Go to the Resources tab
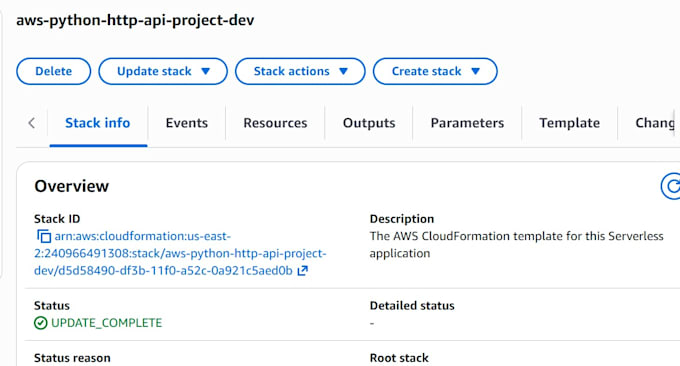680x366 pixels. 275,123
